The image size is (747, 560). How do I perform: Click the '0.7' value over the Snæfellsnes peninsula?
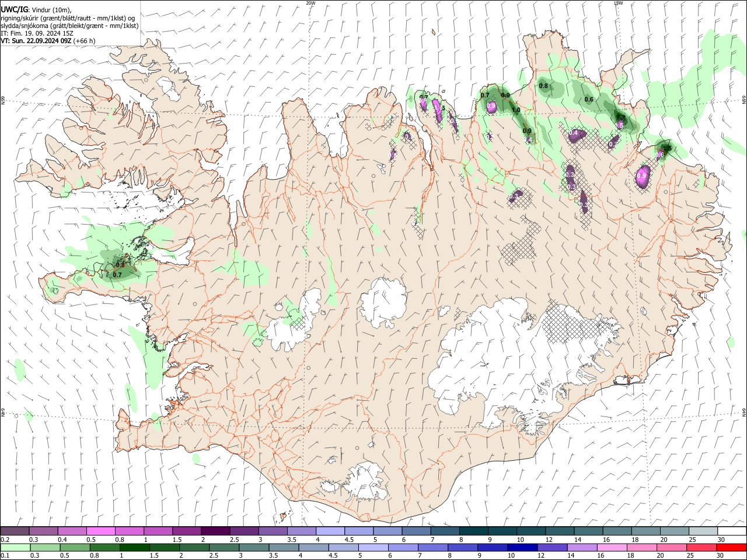pyautogui.click(x=117, y=275)
